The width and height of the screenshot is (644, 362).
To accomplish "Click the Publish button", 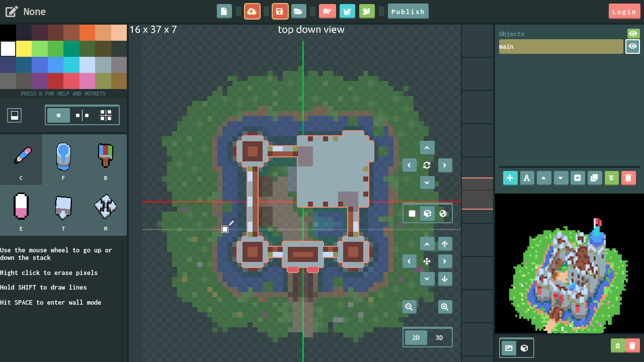I will pyautogui.click(x=408, y=11).
